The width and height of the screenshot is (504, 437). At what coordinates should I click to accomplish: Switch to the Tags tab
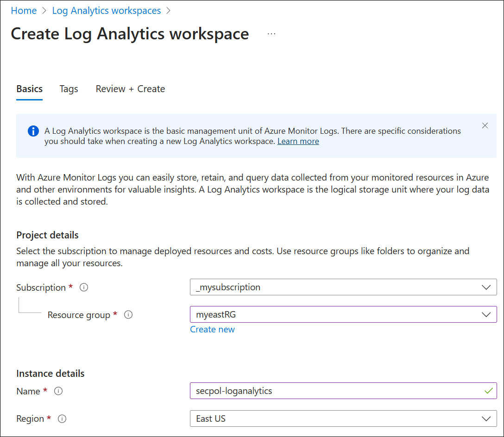click(69, 89)
